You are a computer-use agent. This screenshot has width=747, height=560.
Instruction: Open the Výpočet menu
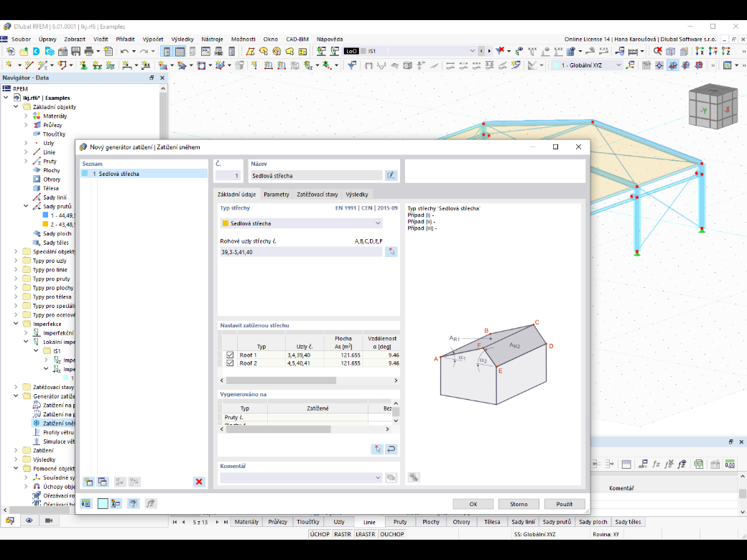click(152, 39)
